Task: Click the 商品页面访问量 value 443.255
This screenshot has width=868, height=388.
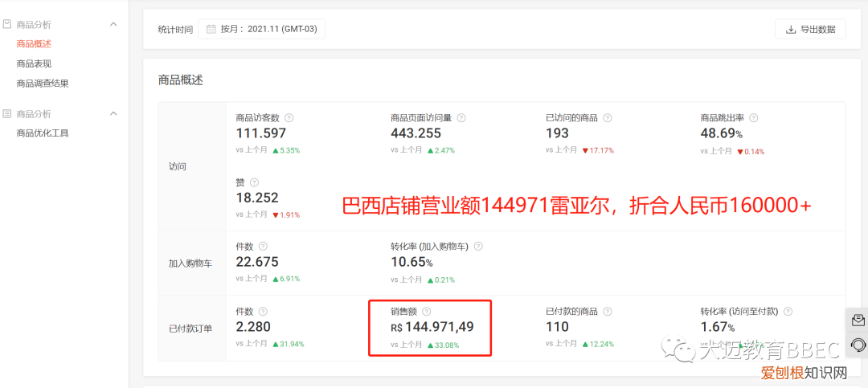Action: [x=416, y=133]
